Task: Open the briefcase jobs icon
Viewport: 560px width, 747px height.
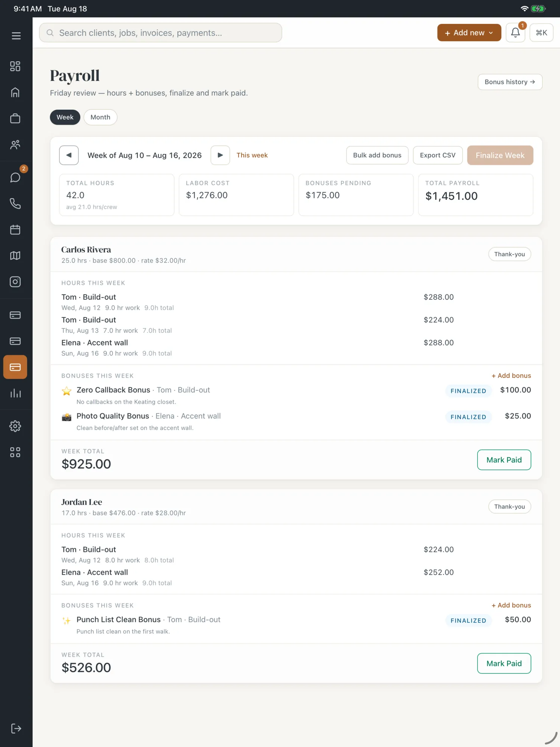Action: (15, 118)
